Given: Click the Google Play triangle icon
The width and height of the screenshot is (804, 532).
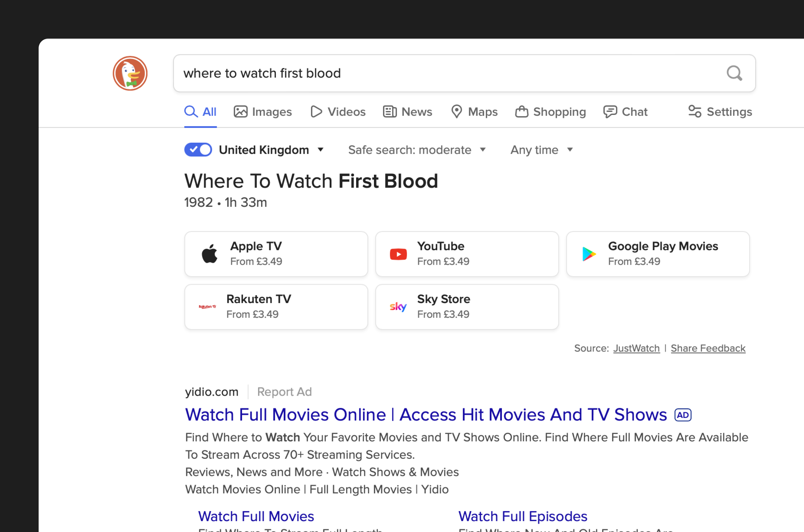Looking at the screenshot, I should [589, 254].
